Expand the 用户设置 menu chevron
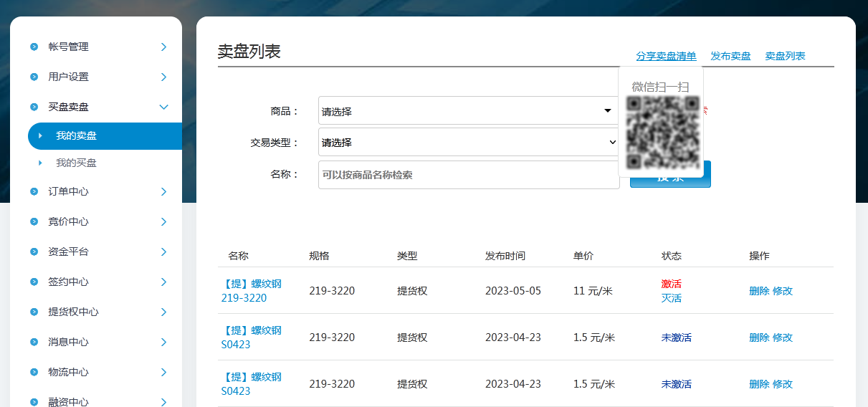Viewport: 868px width, 407px height. (x=163, y=77)
